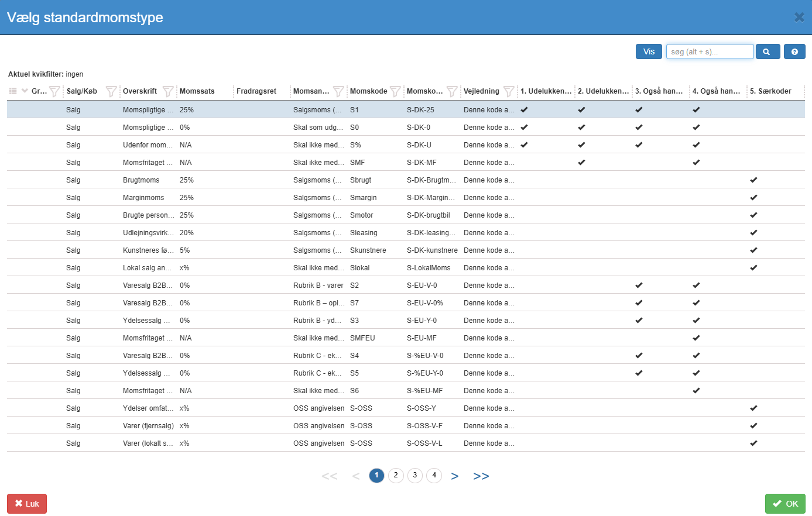Open help with the question mark icon

pyautogui.click(x=794, y=51)
